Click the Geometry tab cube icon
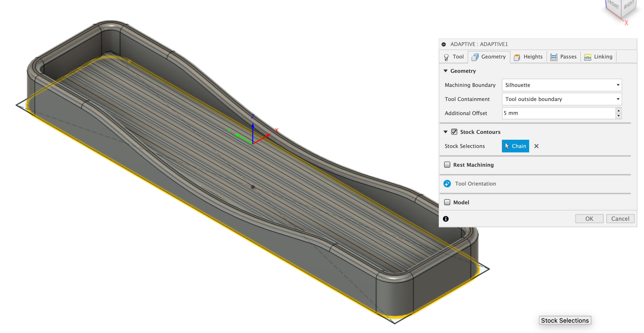Viewport: 644px width, 333px height. coord(475,57)
